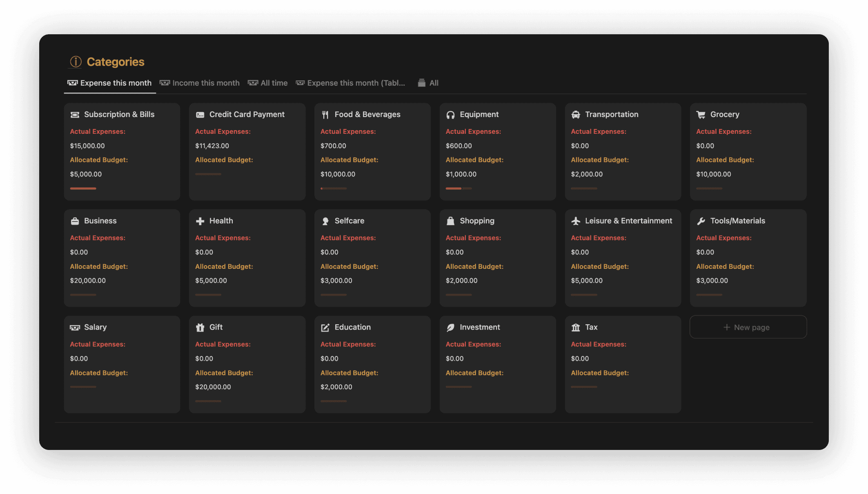
Task: Click the Categories info icon
Action: coord(76,62)
